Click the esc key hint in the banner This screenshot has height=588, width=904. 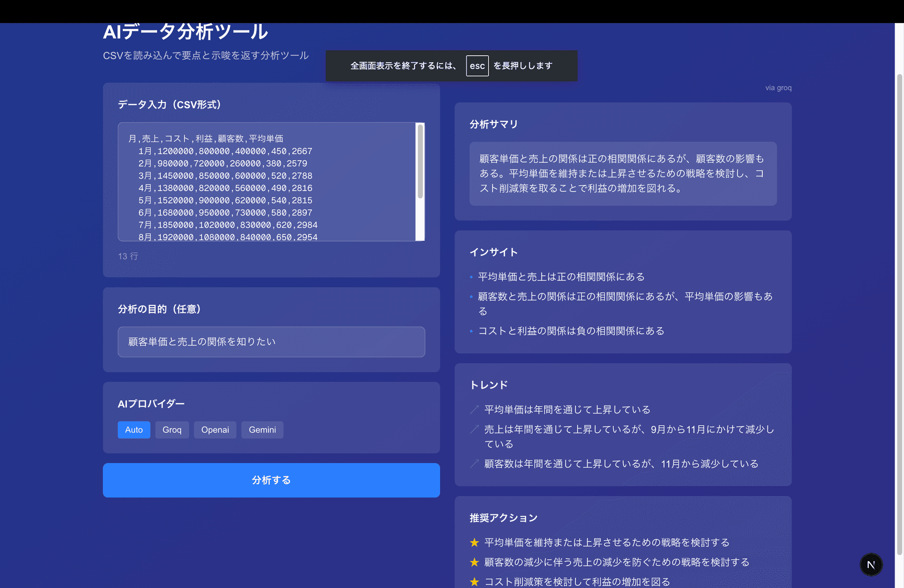(477, 66)
